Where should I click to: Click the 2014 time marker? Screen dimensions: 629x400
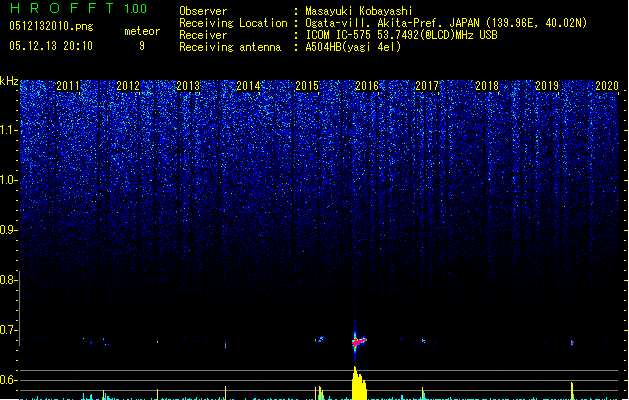(248, 86)
